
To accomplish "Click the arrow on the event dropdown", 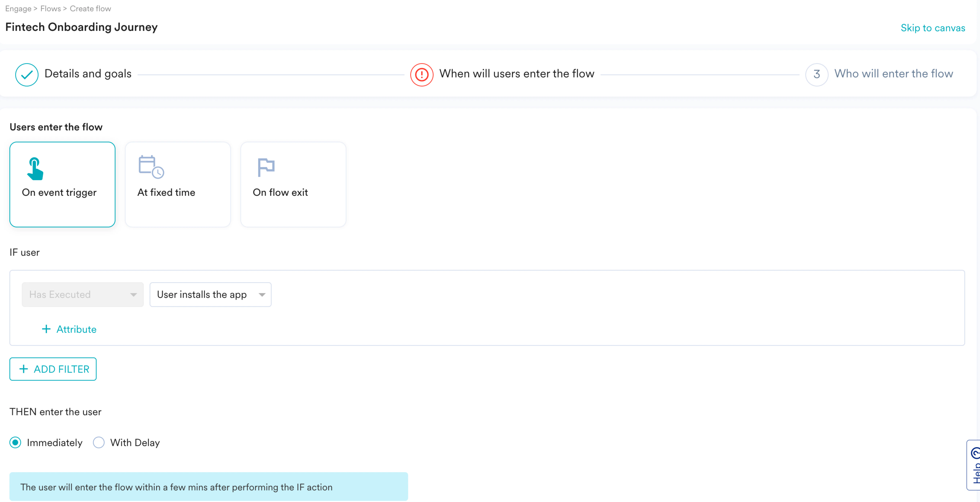I will pyautogui.click(x=262, y=295).
